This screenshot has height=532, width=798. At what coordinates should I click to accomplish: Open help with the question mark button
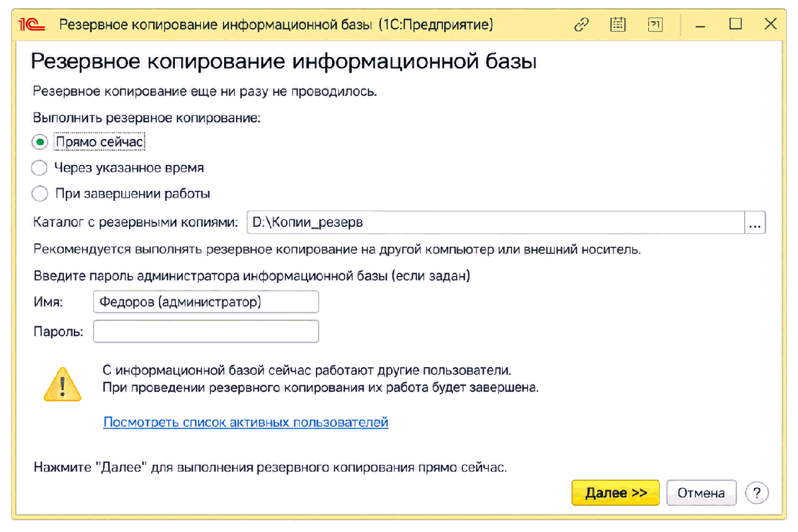pyautogui.click(x=757, y=493)
